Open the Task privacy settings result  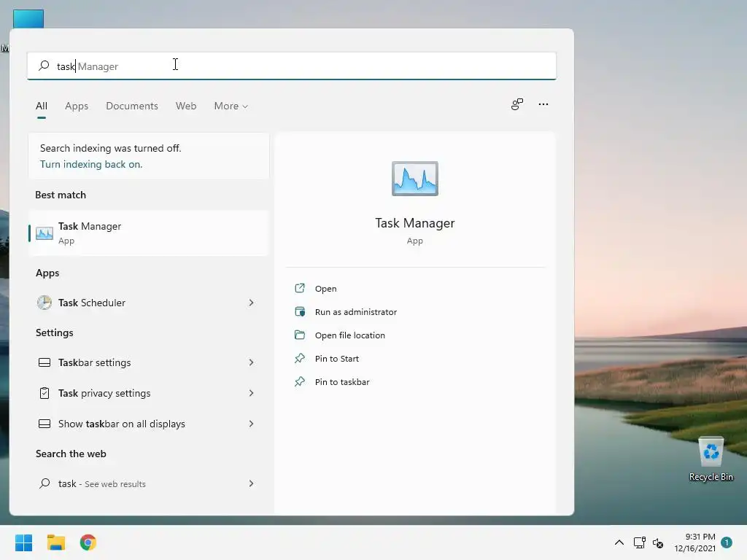149,393
